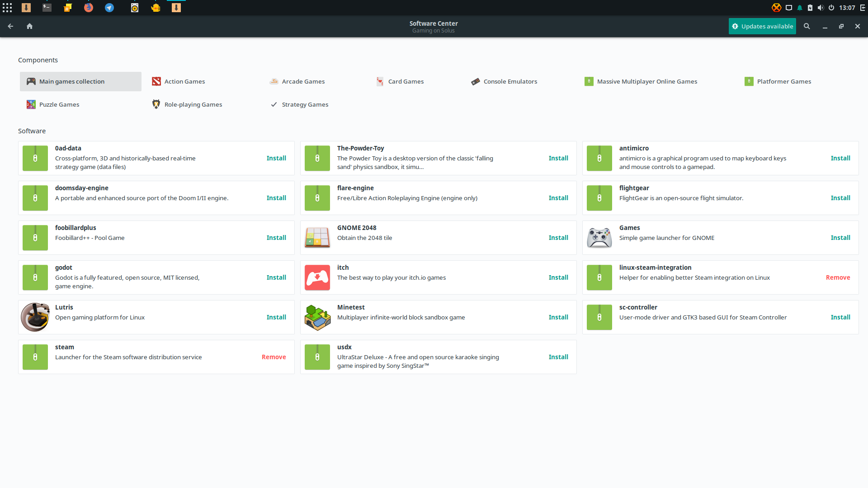Click the steam package icon
Screen dimensions: 868x488
click(x=35, y=357)
